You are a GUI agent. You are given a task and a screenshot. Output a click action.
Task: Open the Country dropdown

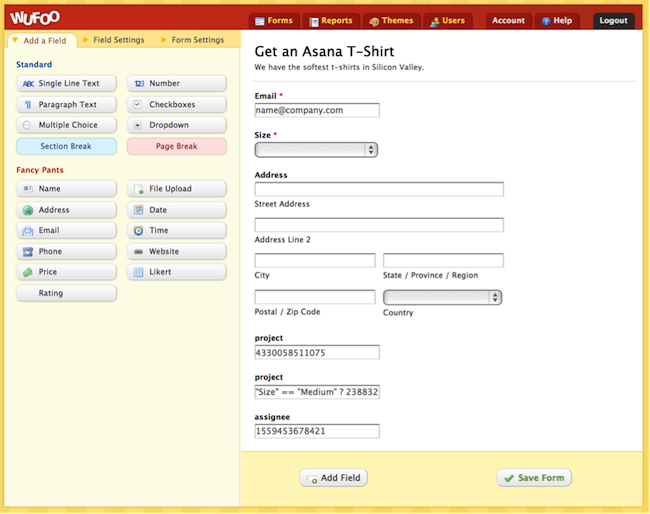click(442, 297)
